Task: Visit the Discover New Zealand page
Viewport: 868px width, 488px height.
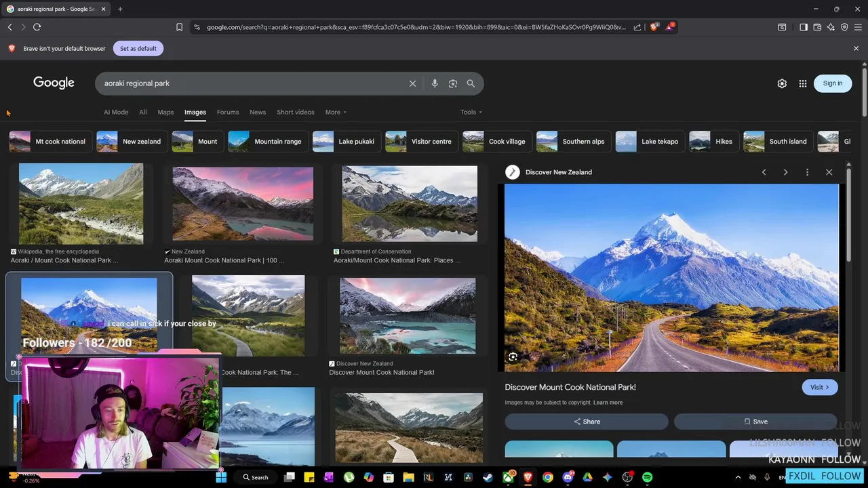Action: coord(820,387)
